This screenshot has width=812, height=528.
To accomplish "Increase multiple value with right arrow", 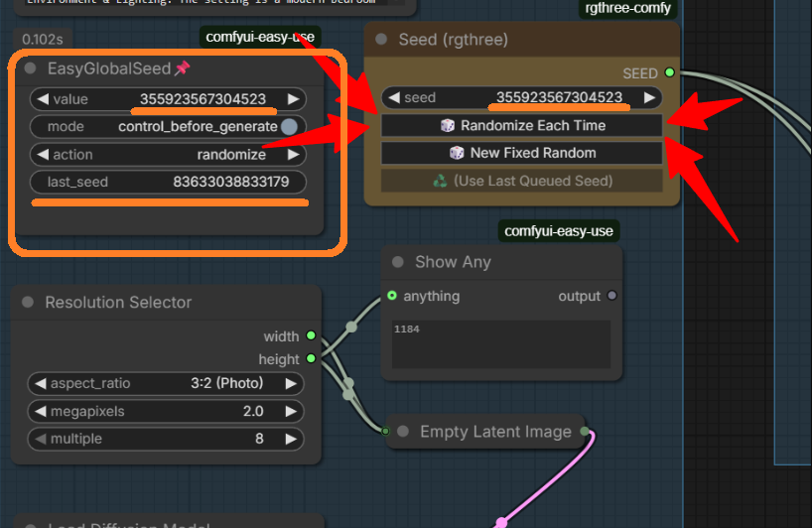I will 291,439.
